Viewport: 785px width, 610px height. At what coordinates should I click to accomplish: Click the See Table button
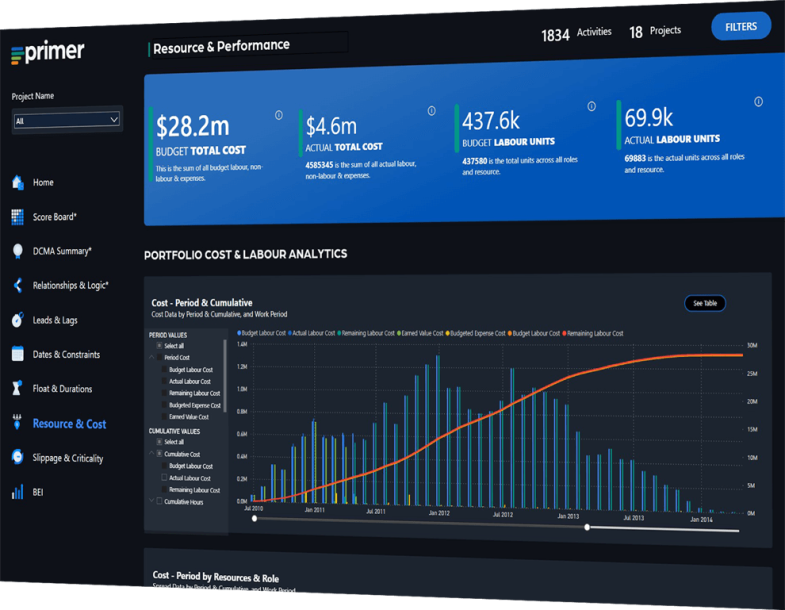click(x=704, y=303)
